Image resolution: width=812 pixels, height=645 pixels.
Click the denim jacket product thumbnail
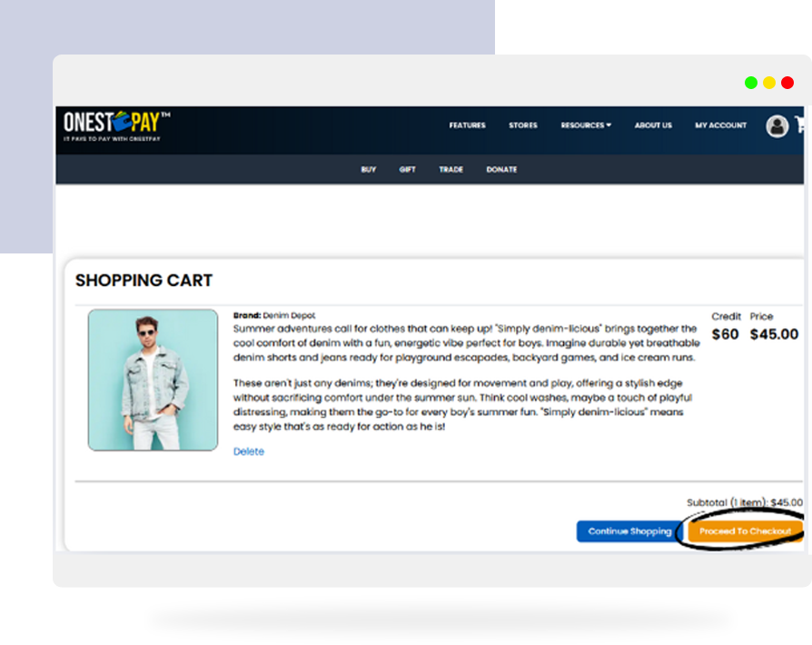pyautogui.click(x=153, y=380)
